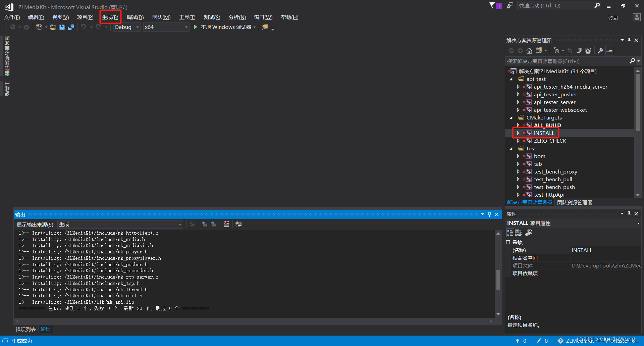The height and width of the screenshot is (346, 644).
Task: Click the feedback icon beside Quick Launch
Action: coord(510,5)
